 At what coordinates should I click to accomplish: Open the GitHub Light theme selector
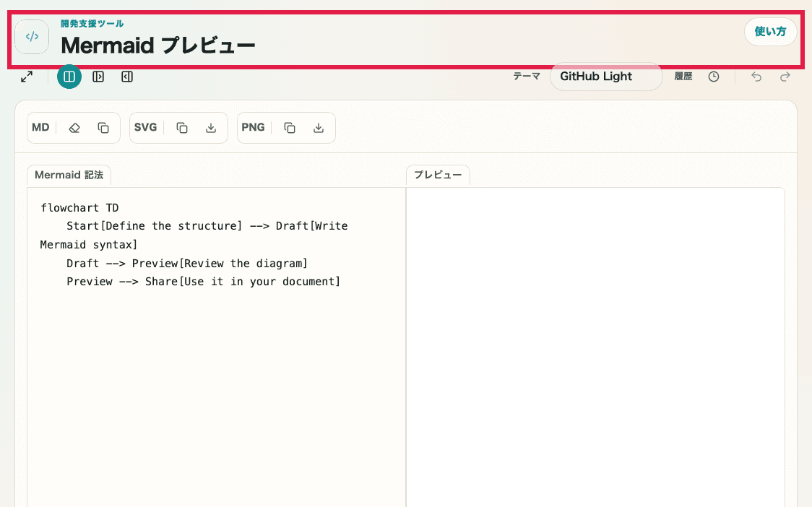click(605, 77)
